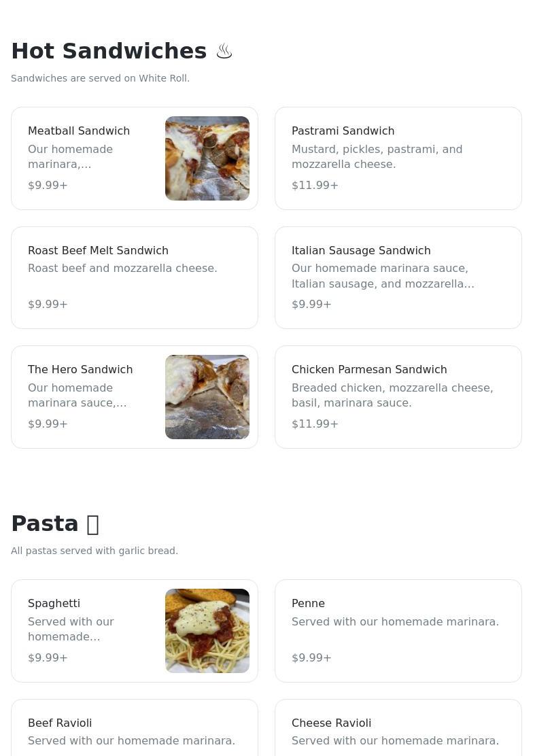View The Hero Sandwich photo
533x756 pixels.
[207, 397]
